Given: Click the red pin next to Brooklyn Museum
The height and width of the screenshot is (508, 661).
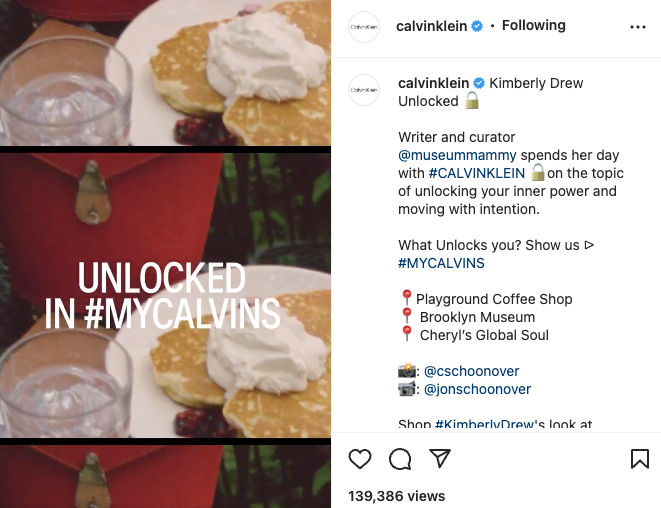Looking at the screenshot, I should [406, 316].
